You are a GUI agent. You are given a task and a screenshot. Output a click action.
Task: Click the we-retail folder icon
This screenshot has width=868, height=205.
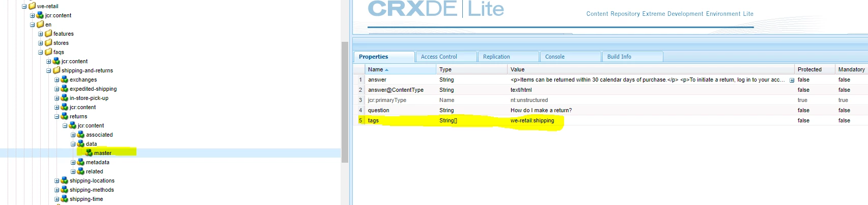32,6
